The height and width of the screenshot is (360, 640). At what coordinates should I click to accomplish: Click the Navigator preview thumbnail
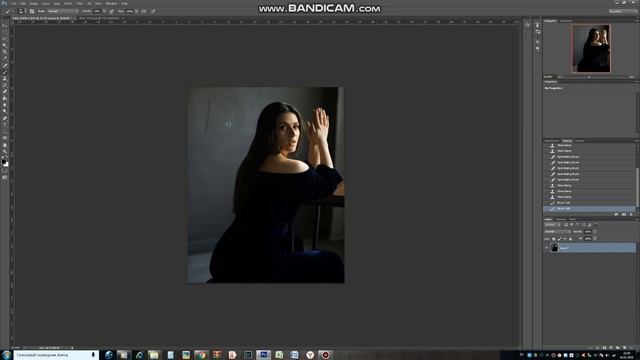click(591, 48)
